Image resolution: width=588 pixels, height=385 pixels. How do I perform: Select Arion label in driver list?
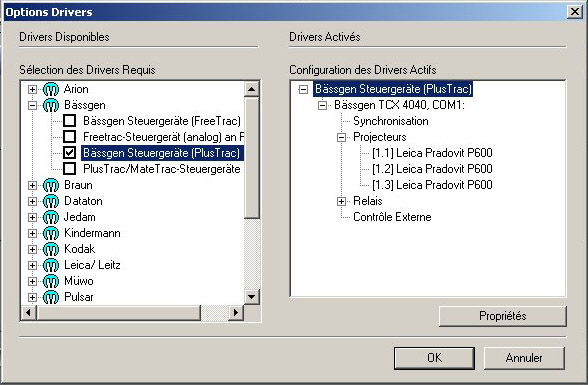pos(76,89)
